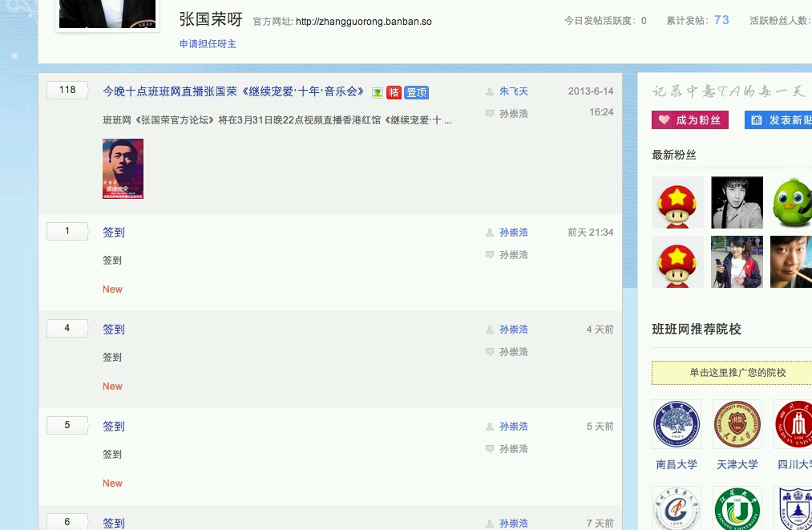
Task: Open the concert poster thumbnail in pinned post
Action: coord(123,169)
